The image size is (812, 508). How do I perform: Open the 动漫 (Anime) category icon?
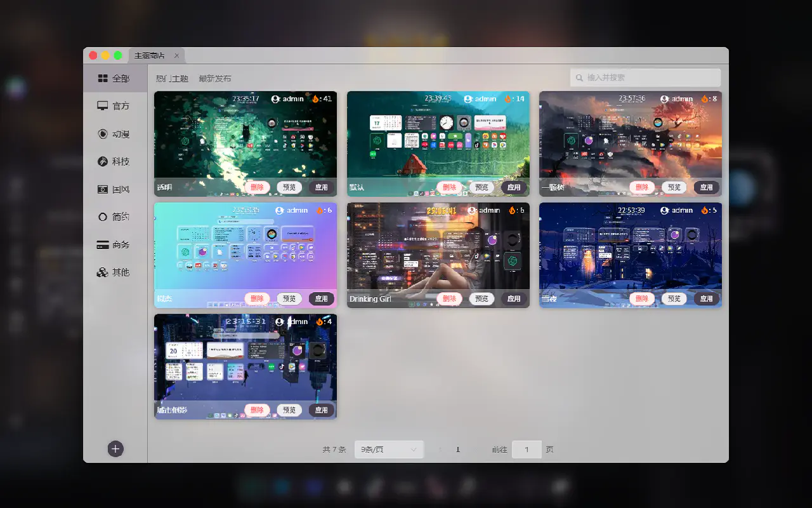click(x=102, y=134)
